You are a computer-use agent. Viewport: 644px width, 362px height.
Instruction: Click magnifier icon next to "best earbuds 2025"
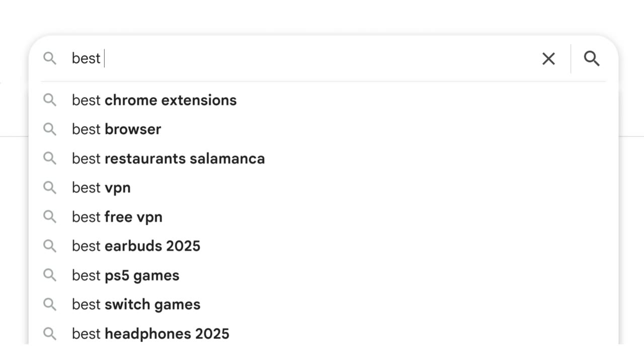pyautogui.click(x=50, y=246)
